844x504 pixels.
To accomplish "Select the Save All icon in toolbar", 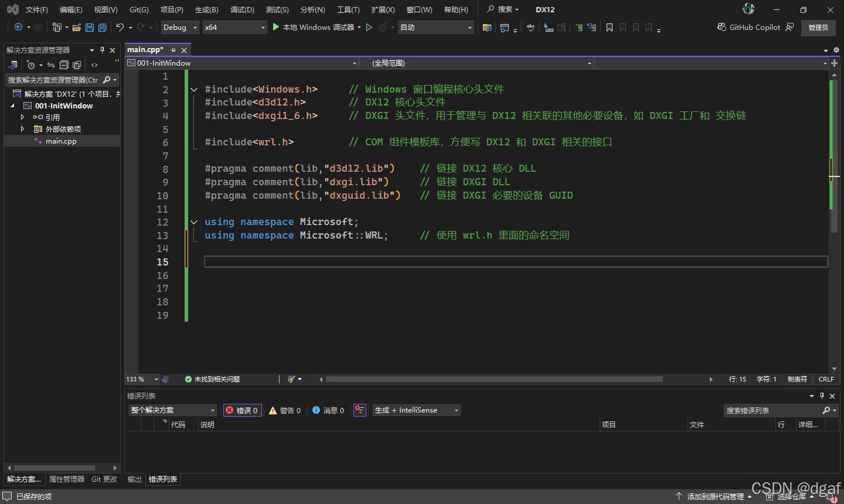I will pyautogui.click(x=102, y=27).
